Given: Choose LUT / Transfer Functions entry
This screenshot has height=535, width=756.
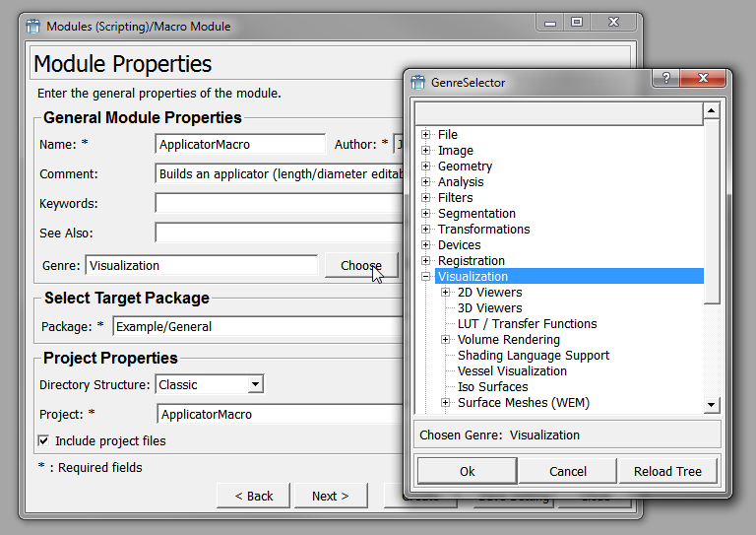Looking at the screenshot, I should click(527, 324).
